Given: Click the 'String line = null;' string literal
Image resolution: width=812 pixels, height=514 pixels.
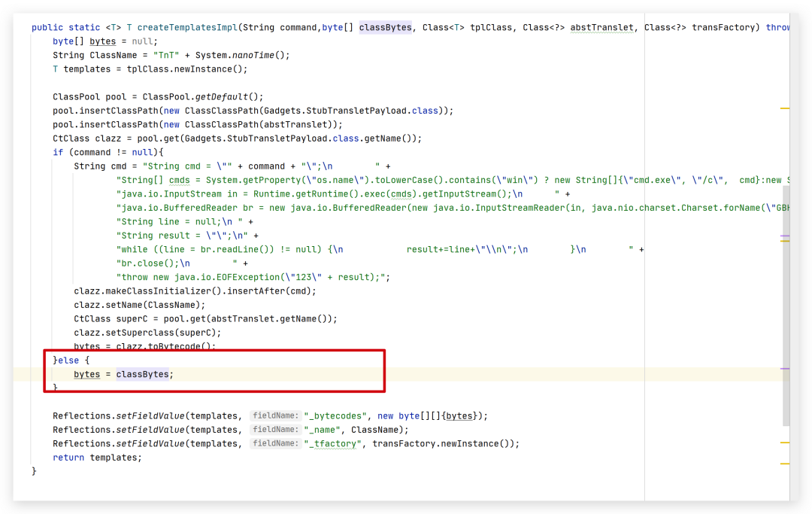Looking at the screenshot, I should (179, 222).
